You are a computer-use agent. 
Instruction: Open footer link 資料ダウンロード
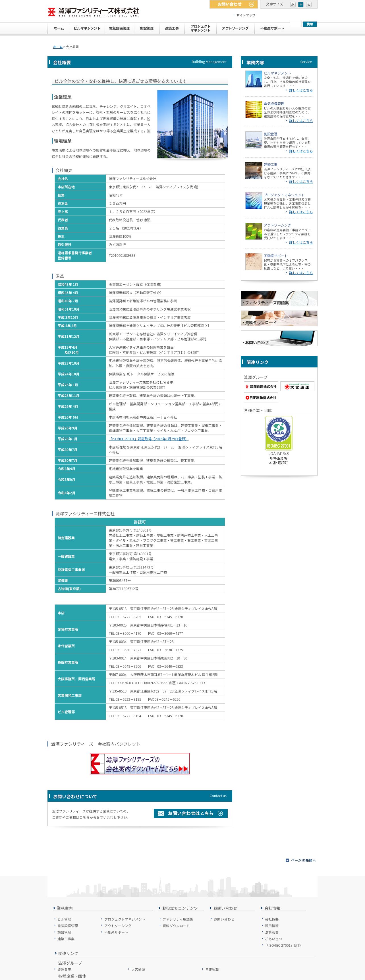(x=176, y=926)
